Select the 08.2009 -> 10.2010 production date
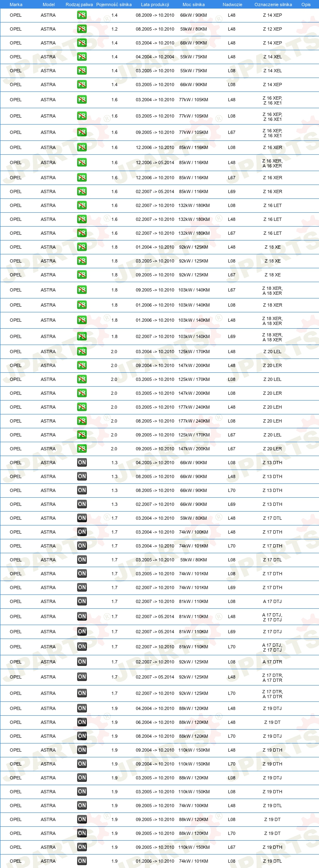 tap(155, 15)
